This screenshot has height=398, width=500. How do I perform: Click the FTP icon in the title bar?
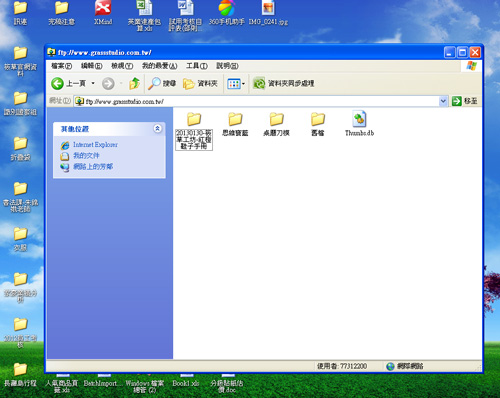click(51, 52)
